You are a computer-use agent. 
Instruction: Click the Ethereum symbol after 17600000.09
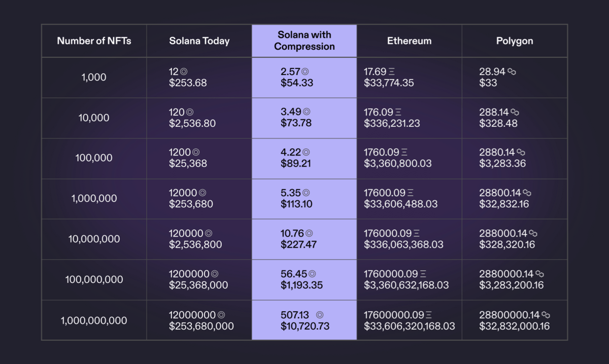coord(429,315)
